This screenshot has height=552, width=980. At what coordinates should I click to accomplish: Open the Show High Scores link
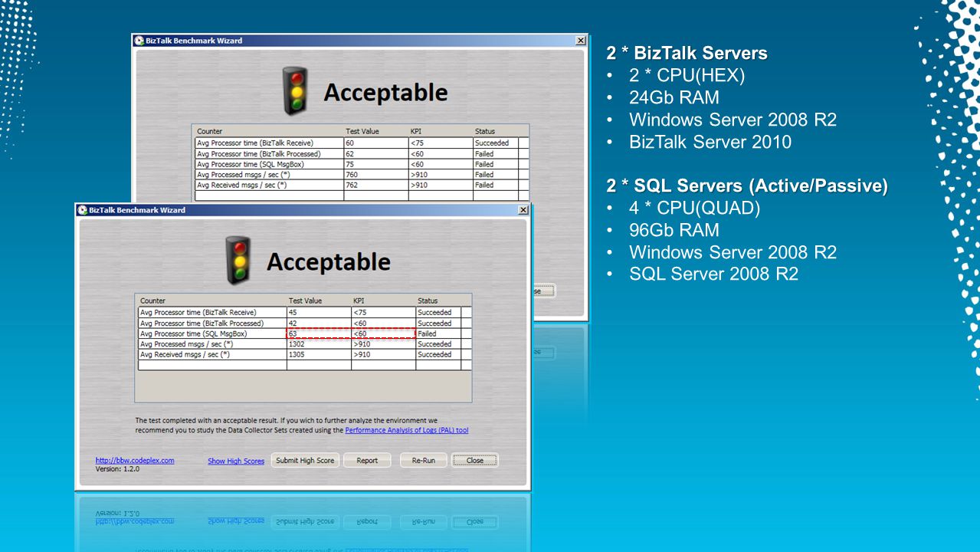(236, 461)
